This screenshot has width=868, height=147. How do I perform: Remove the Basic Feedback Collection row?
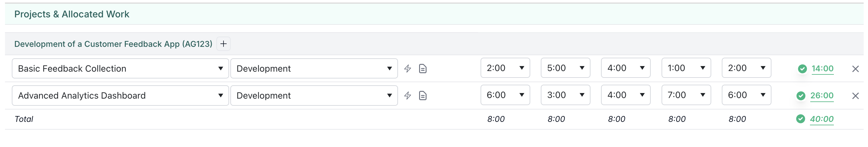pyautogui.click(x=855, y=69)
